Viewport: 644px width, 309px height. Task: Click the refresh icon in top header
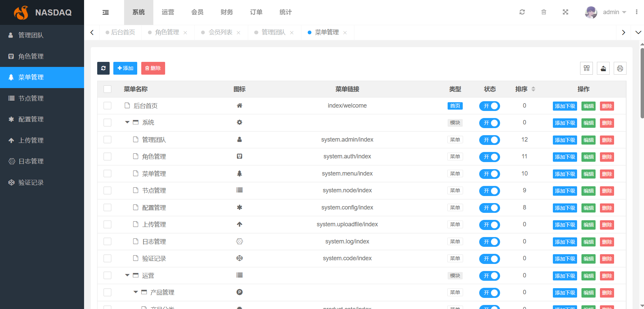click(x=522, y=12)
